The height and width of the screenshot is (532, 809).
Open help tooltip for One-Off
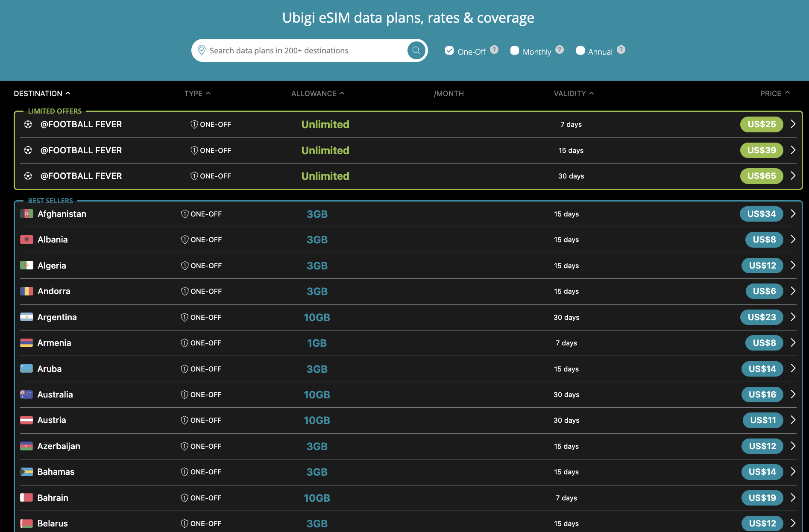tap(494, 50)
